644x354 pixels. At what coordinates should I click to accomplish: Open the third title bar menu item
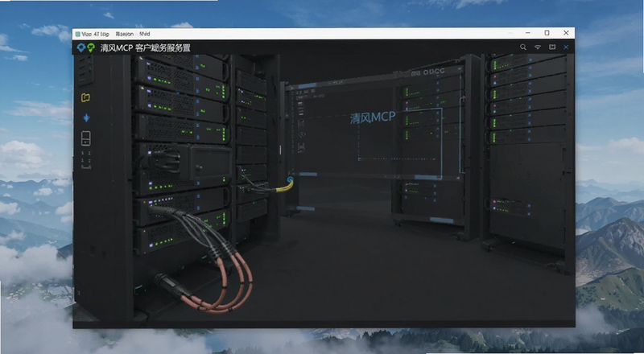coord(145,34)
